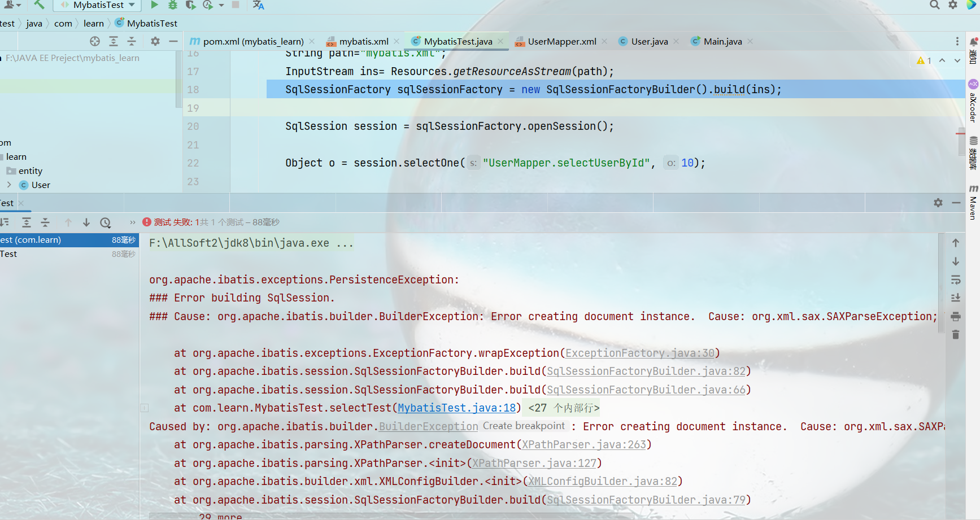Start the Debug run
This screenshot has width=980, height=520.
pos(172,5)
